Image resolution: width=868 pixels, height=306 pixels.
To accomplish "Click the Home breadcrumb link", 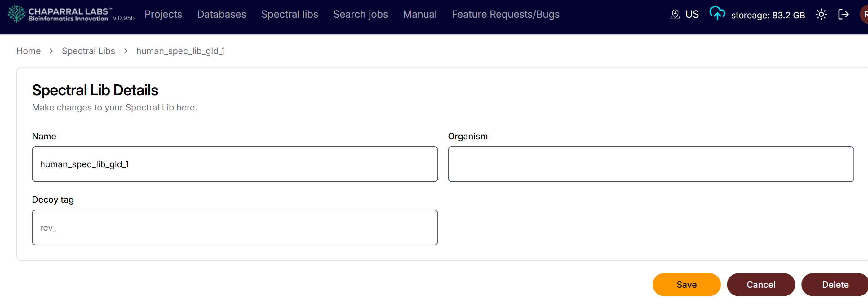I will click(x=29, y=51).
